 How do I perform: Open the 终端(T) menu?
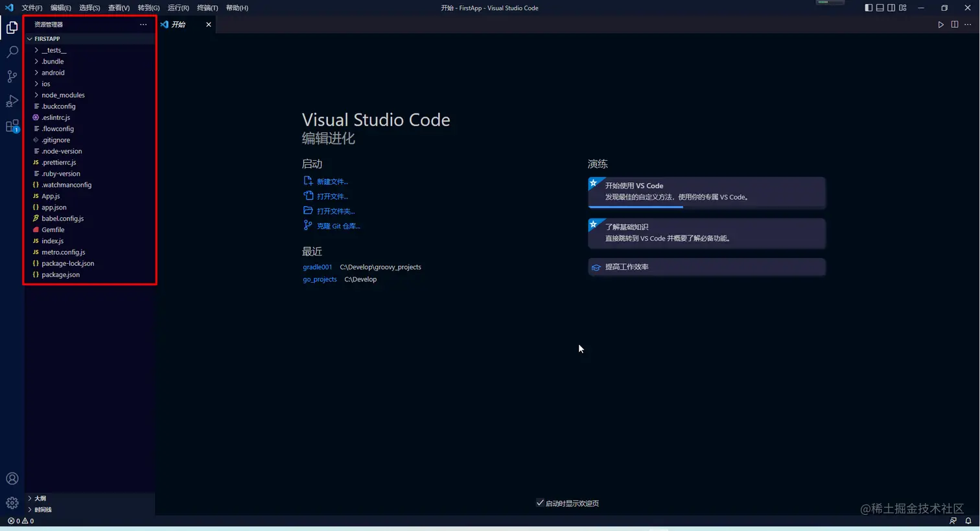[x=207, y=8]
